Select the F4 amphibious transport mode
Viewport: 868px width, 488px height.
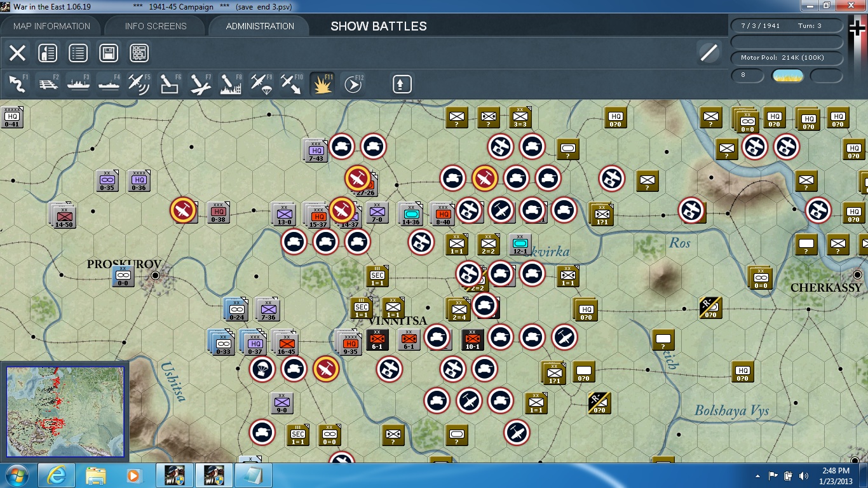pyautogui.click(x=109, y=84)
